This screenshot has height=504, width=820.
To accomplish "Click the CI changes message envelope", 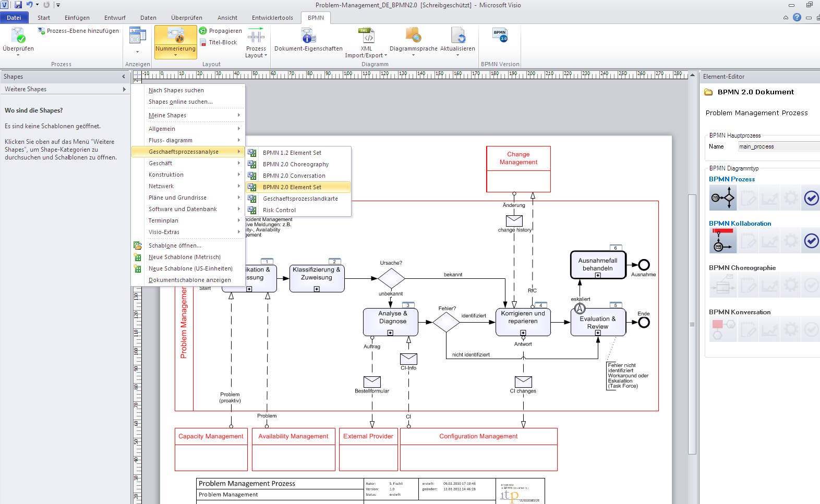I will (523, 382).
